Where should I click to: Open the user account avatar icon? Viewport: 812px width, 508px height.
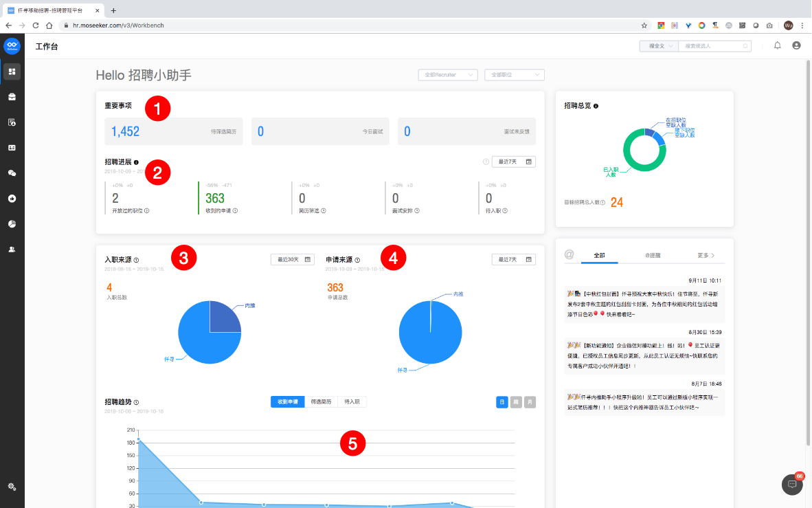[x=796, y=46]
